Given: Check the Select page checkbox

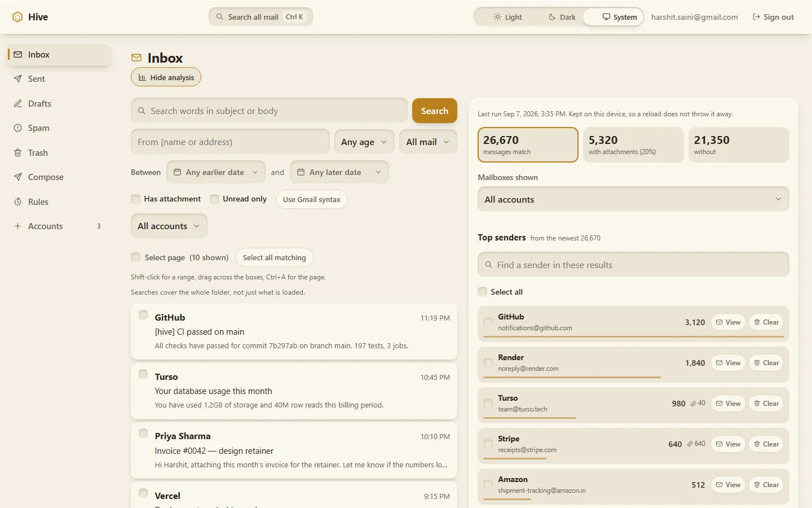Looking at the screenshot, I should (135, 257).
